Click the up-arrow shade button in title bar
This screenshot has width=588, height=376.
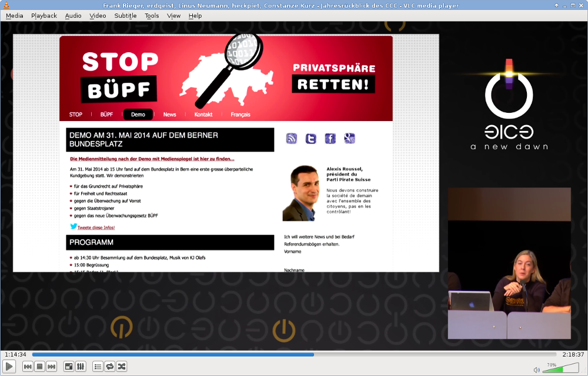556,5
